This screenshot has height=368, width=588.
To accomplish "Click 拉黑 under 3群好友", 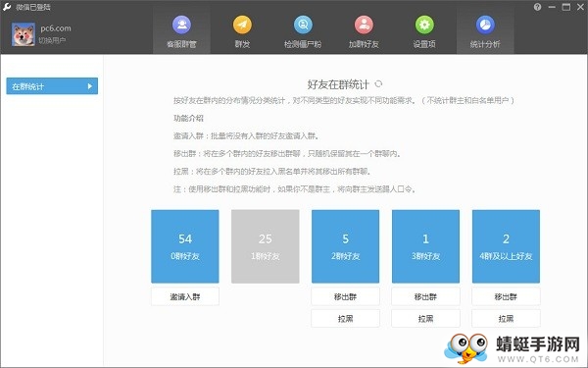I will click(425, 318).
